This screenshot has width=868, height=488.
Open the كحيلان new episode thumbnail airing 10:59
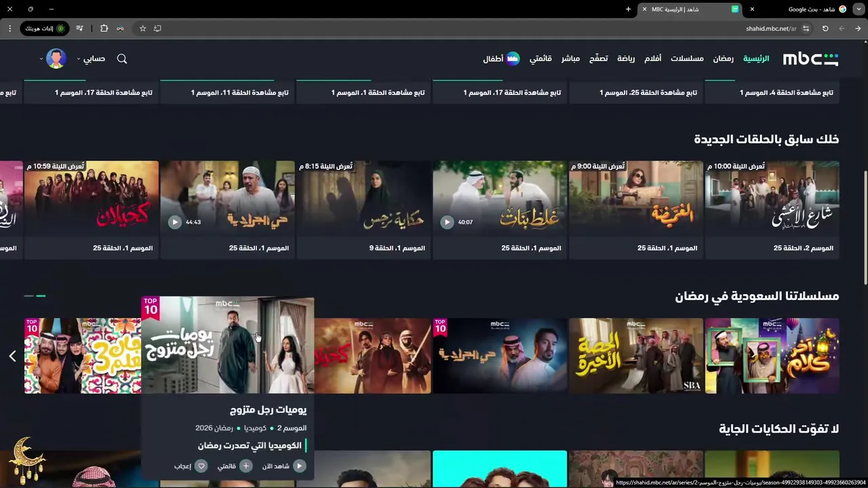(x=92, y=198)
